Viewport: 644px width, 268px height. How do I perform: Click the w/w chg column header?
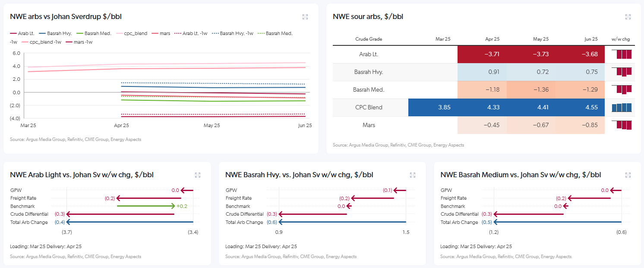[x=621, y=39]
